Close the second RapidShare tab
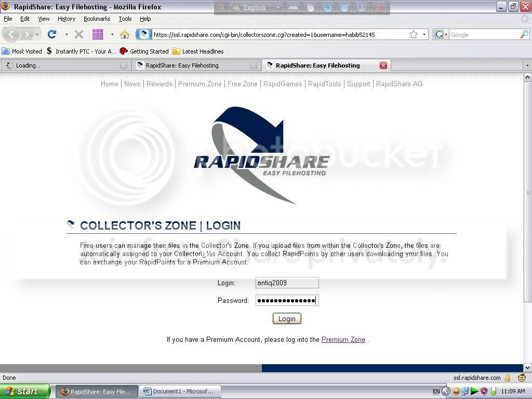This screenshot has width=532, height=399. 254,65
